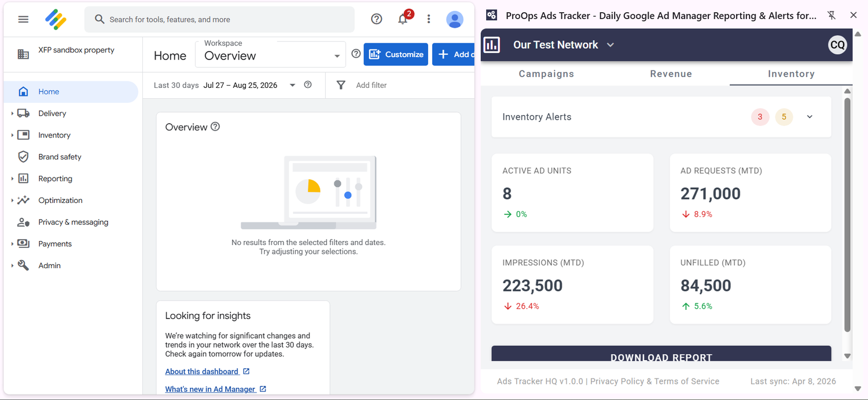
Task: Open notifications bell with 2 alerts
Action: (x=403, y=18)
